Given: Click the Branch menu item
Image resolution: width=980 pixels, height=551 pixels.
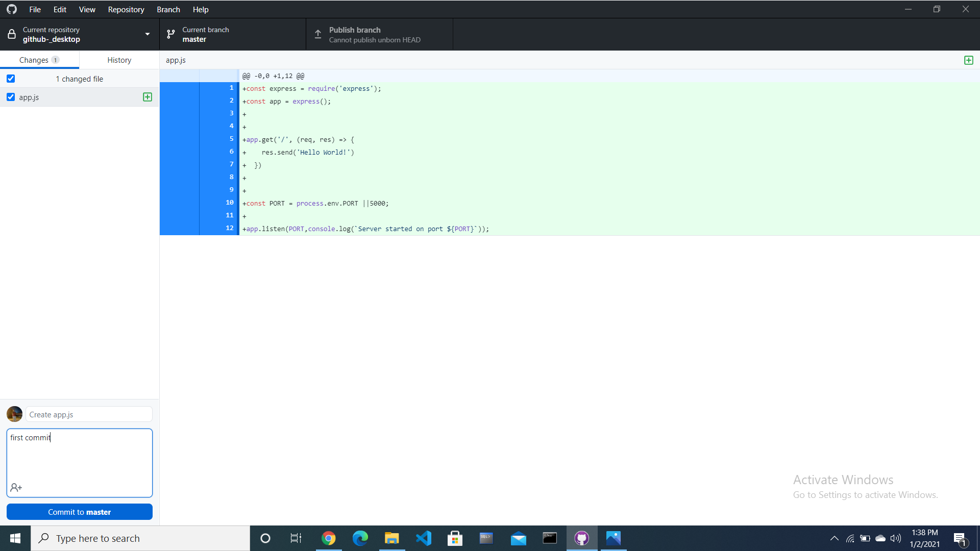Looking at the screenshot, I should (168, 9).
